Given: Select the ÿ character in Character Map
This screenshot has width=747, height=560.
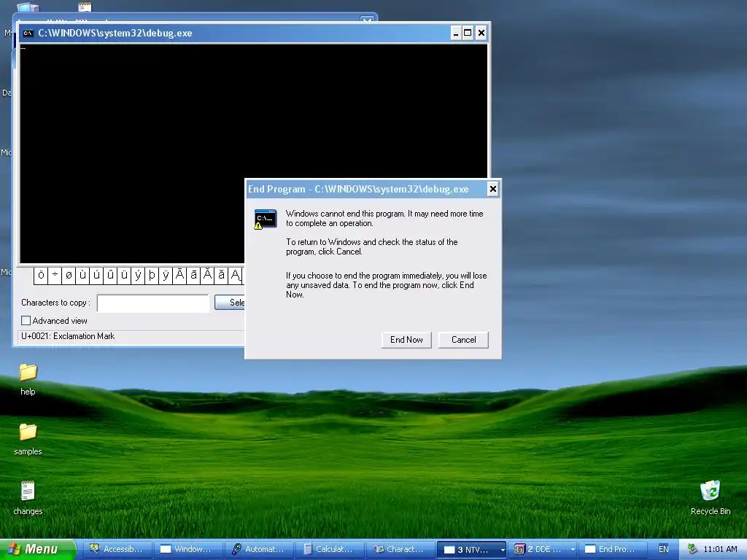Looking at the screenshot, I should [166, 275].
